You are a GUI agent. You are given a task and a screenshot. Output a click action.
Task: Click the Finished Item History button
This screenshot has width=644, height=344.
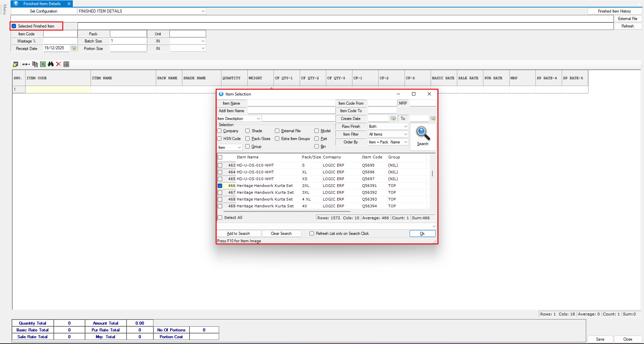click(x=614, y=11)
